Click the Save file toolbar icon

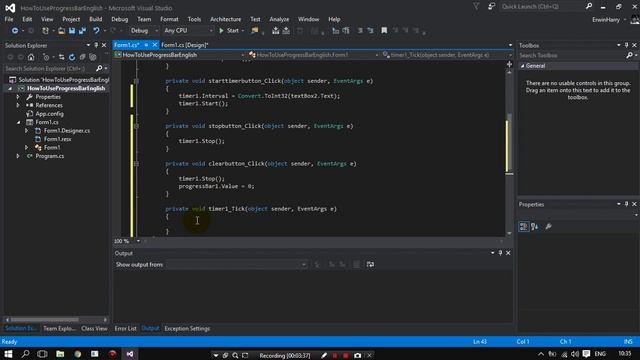72,31
